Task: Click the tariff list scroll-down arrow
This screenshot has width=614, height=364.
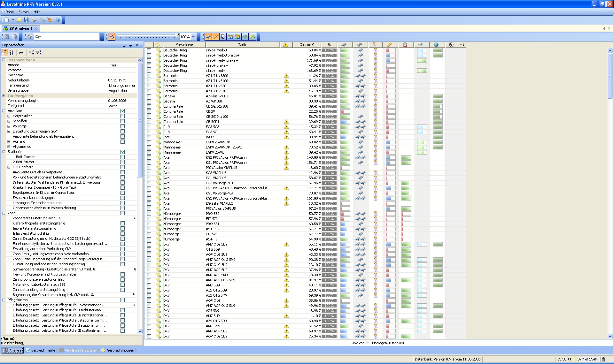Action: pos(610,336)
